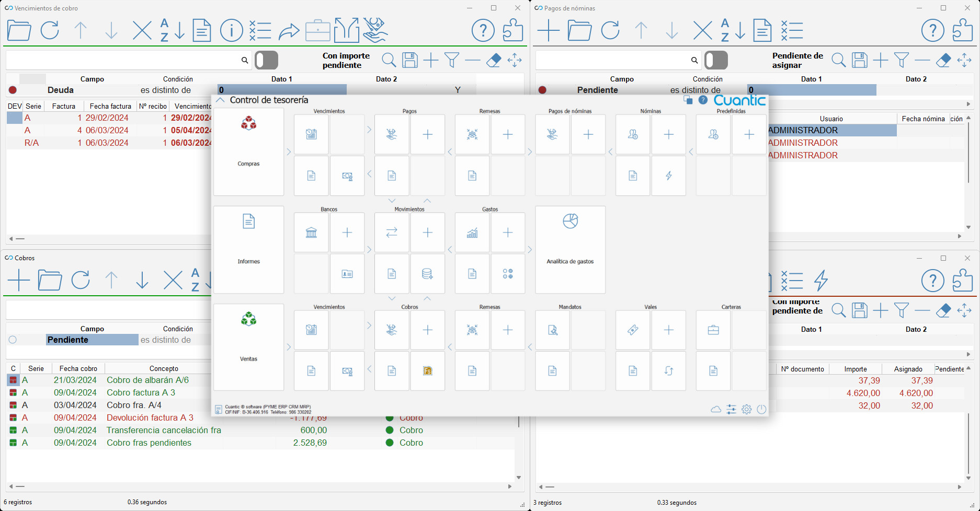Expand chevron right of Ventas tile
Image resolution: width=980 pixels, height=511 pixels.
pyautogui.click(x=289, y=347)
